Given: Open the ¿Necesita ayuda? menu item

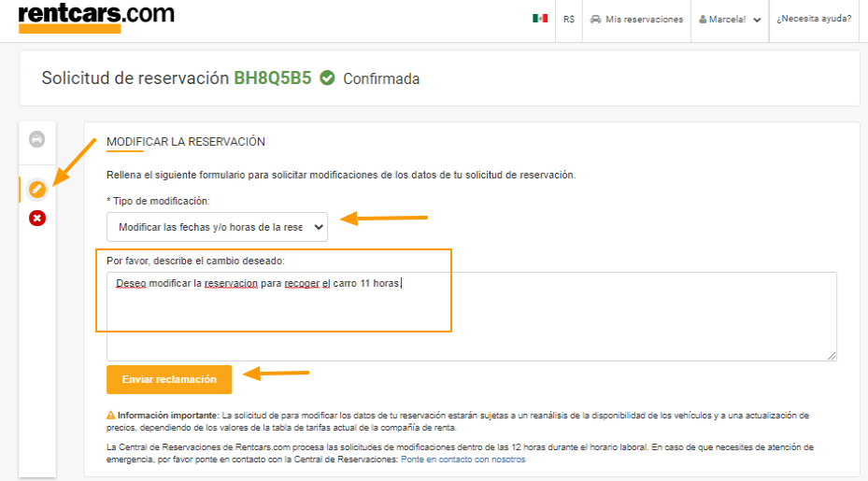Looking at the screenshot, I should (x=814, y=19).
